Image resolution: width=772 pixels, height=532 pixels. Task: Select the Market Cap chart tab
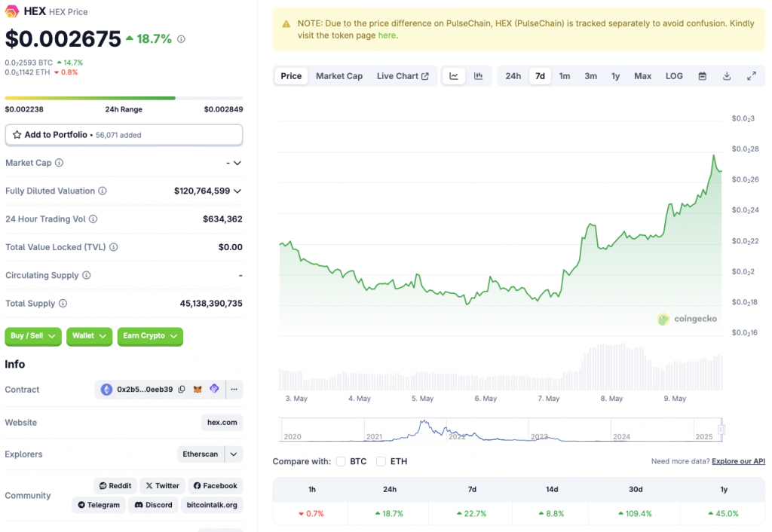tap(339, 76)
